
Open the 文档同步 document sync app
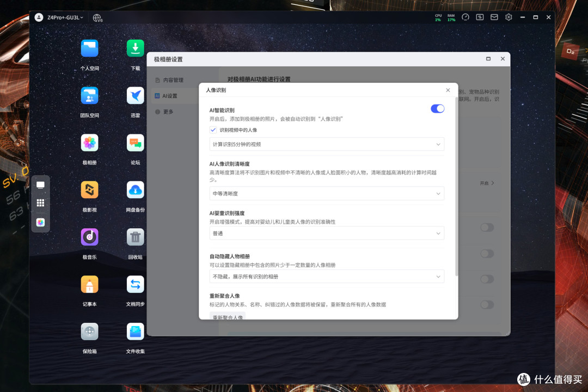pyautogui.click(x=136, y=285)
